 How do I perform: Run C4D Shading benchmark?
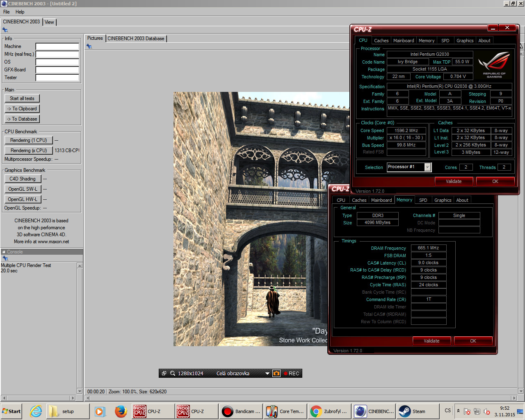[x=23, y=179]
